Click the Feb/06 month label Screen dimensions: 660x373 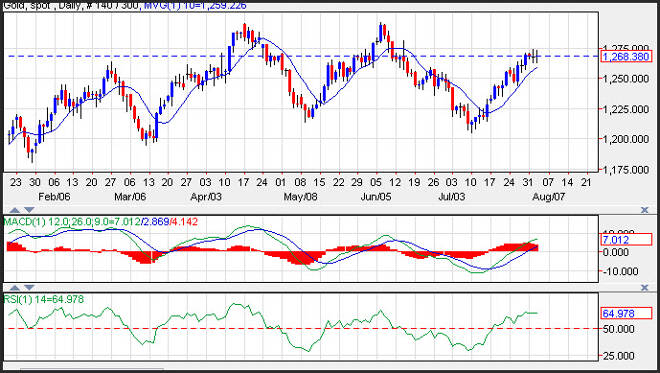click(54, 197)
